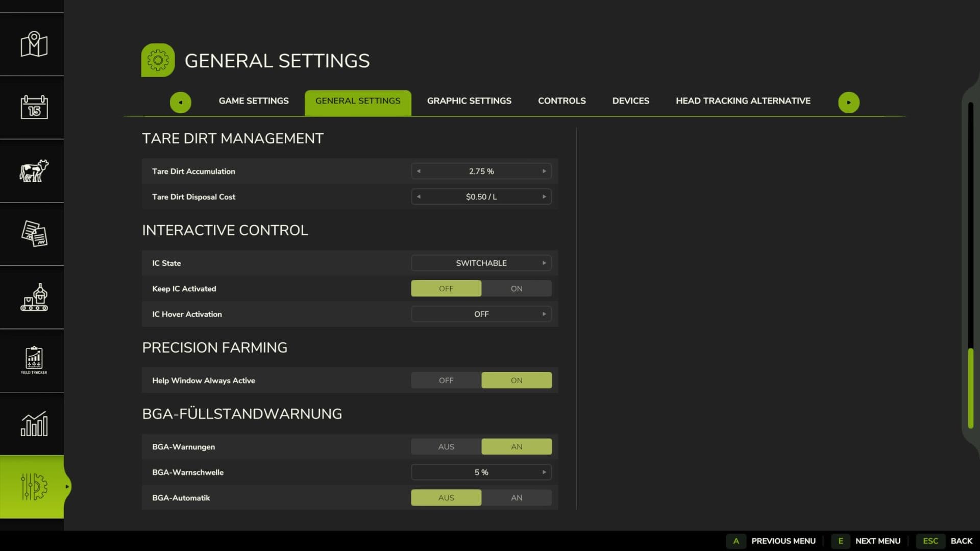The width and height of the screenshot is (980, 551).
Task: Set BGA-Warnungen to AUS
Action: click(x=446, y=447)
